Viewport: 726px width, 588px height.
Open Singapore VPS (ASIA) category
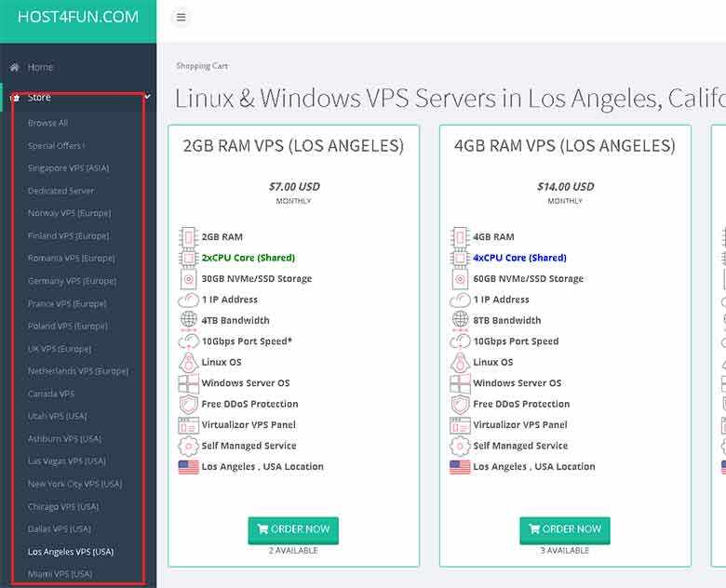(69, 167)
